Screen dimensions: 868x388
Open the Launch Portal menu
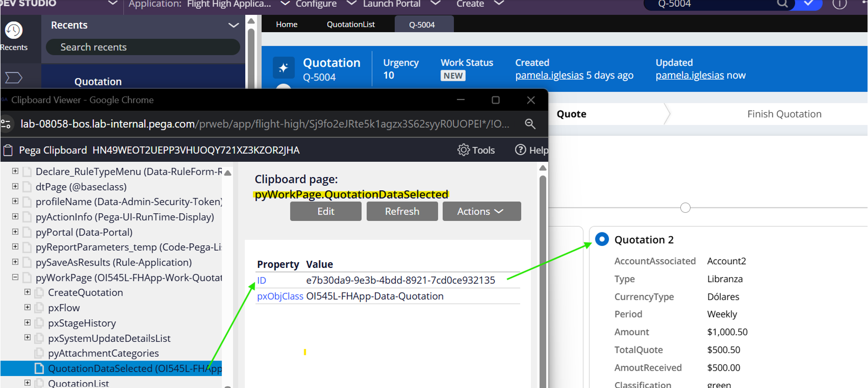pyautogui.click(x=401, y=4)
